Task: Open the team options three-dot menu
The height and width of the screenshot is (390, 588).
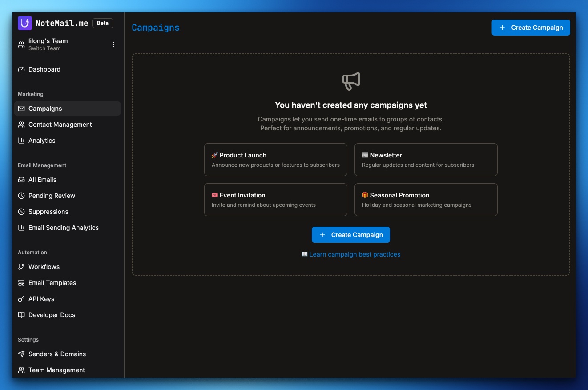Action: coord(113,44)
